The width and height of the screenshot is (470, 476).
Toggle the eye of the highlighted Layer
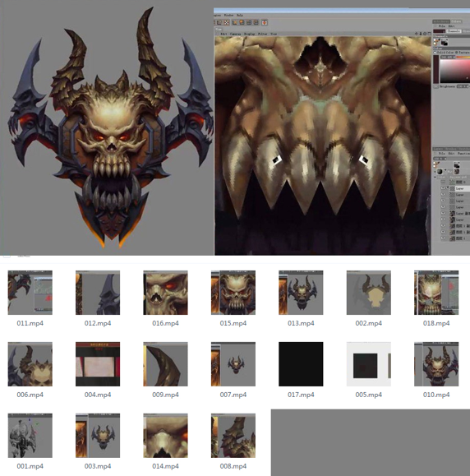point(443,188)
